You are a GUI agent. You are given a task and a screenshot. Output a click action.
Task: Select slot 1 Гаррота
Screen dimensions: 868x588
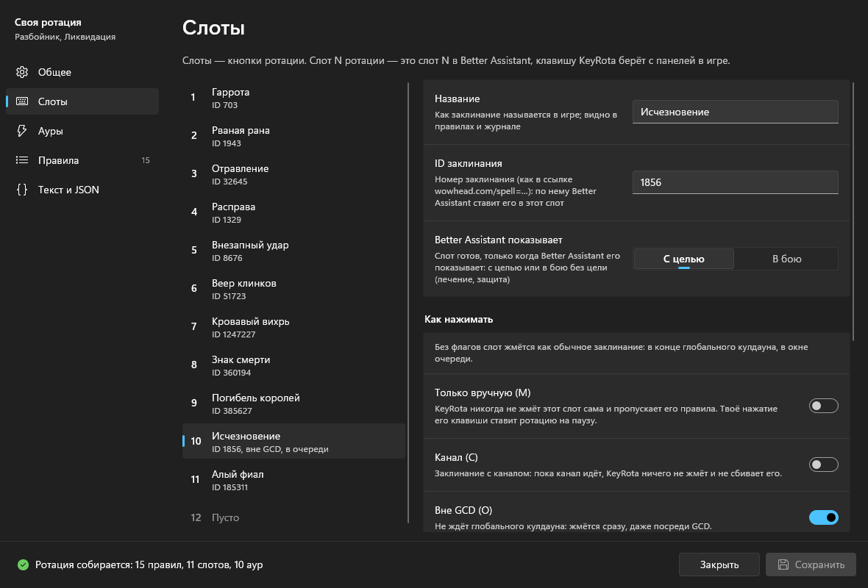pos(294,98)
